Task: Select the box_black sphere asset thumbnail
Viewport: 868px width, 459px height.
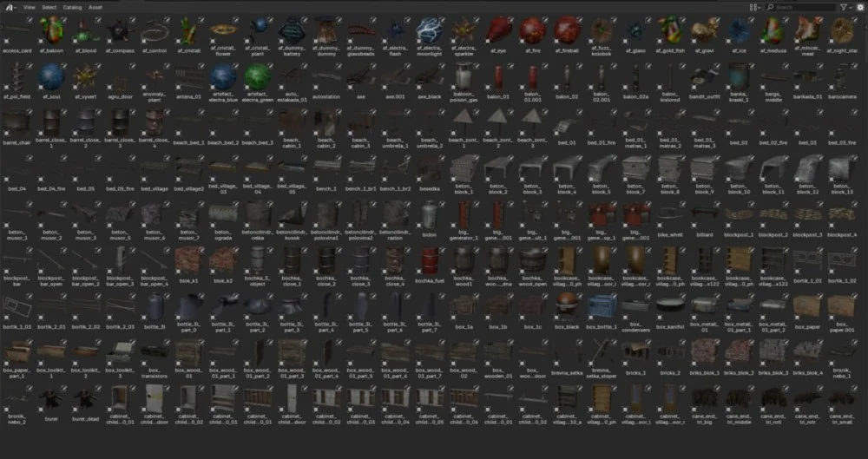Action: click(567, 304)
